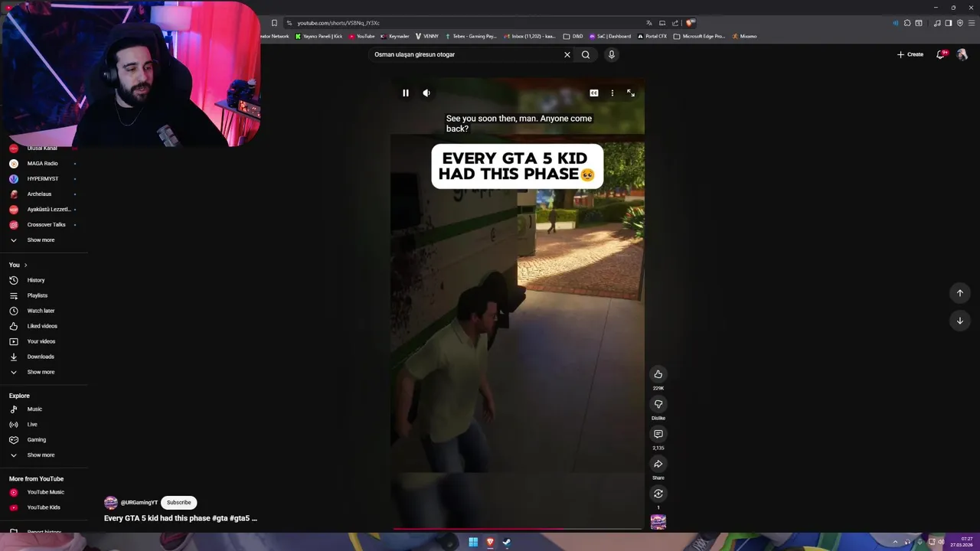Mute the Short's volume speaker icon

(426, 93)
